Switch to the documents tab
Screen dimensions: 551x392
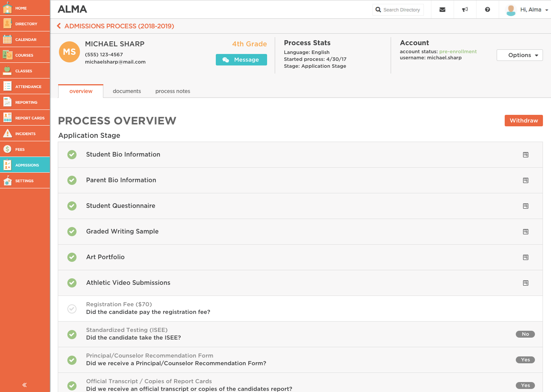(x=127, y=91)
